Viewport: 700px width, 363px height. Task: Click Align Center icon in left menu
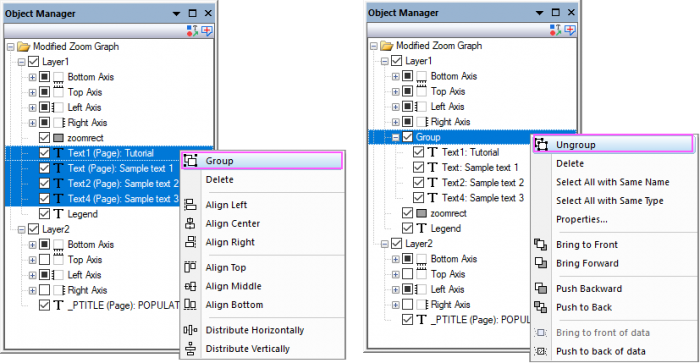click(x=190, y=224)
